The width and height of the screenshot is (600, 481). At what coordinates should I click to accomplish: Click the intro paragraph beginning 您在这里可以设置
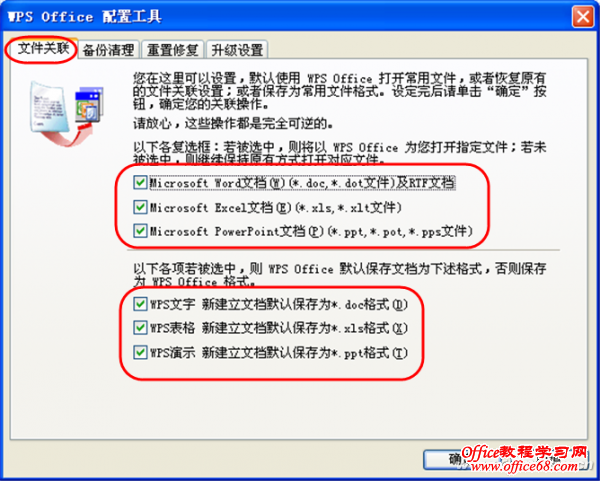click(x=339, y=91)
